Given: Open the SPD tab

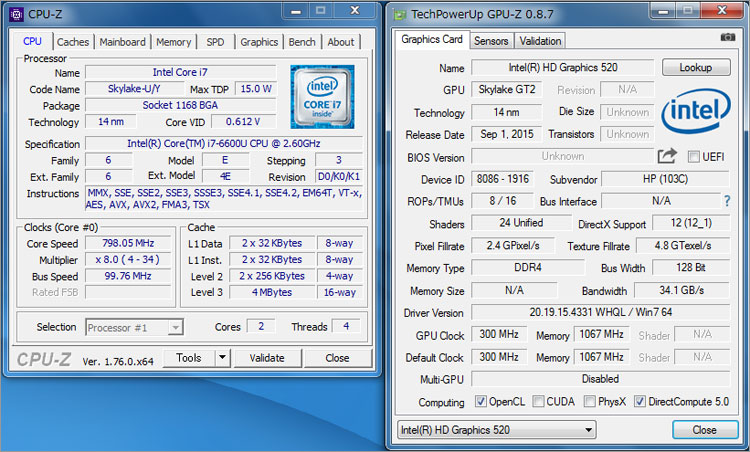Looking at the screenshot, I should (215, 42).
